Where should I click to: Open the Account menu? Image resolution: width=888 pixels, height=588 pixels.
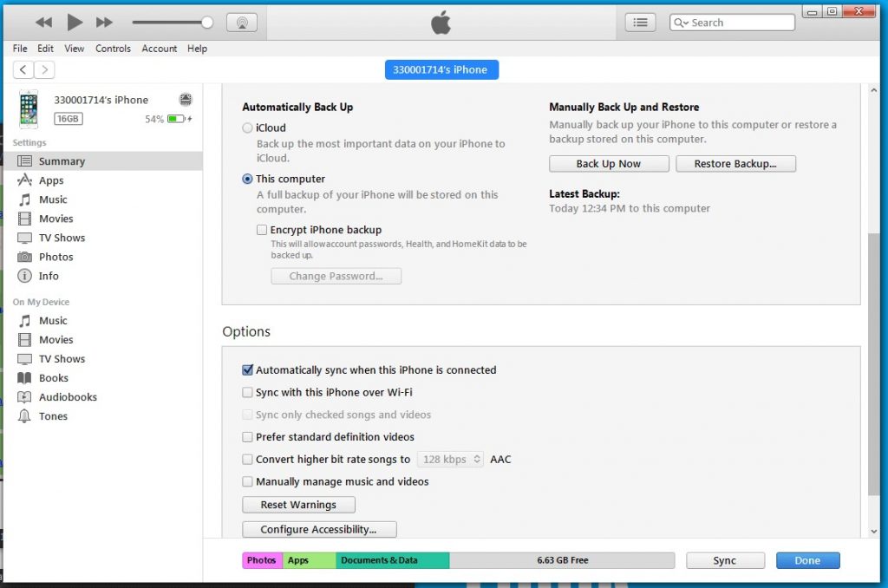click(160, 49)
